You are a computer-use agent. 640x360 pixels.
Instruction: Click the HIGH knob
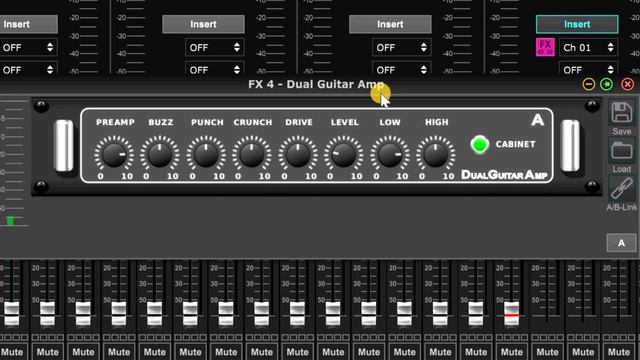click(436, 154)
